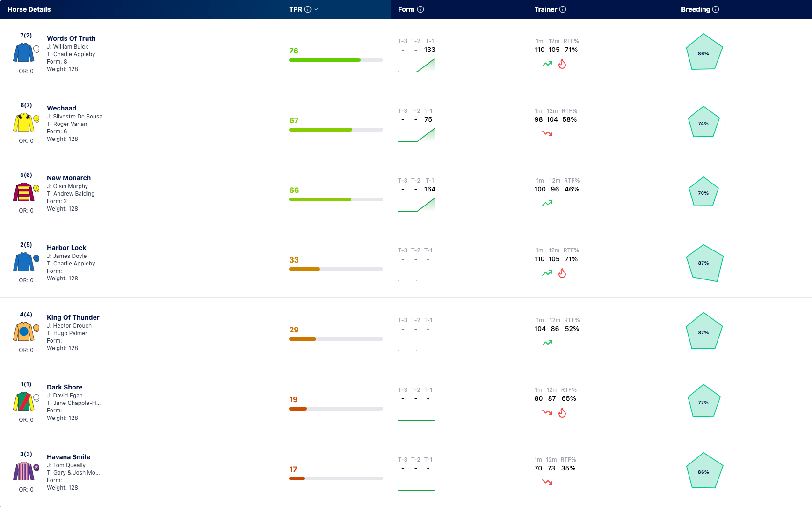Click the TPR info icon
The height and width of the screenshot is (507, 812).
(308, 9)
